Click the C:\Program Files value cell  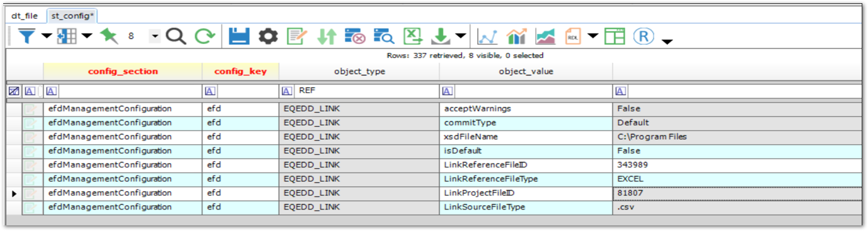(737, 137)
